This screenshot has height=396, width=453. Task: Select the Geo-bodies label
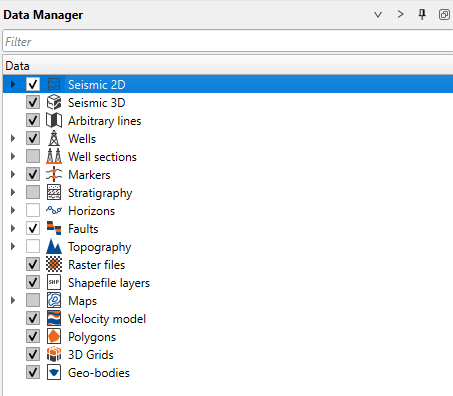tap(99, 373)
